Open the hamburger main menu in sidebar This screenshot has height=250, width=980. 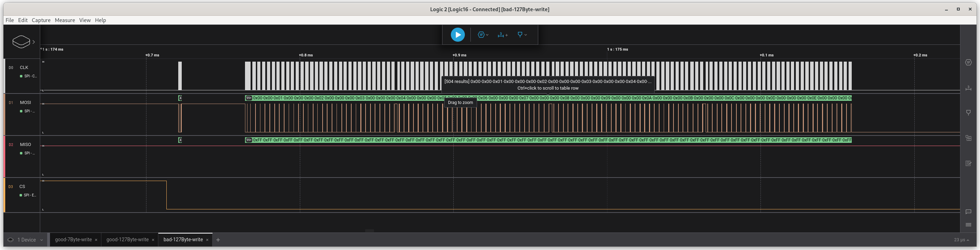[x=968, y=224]
